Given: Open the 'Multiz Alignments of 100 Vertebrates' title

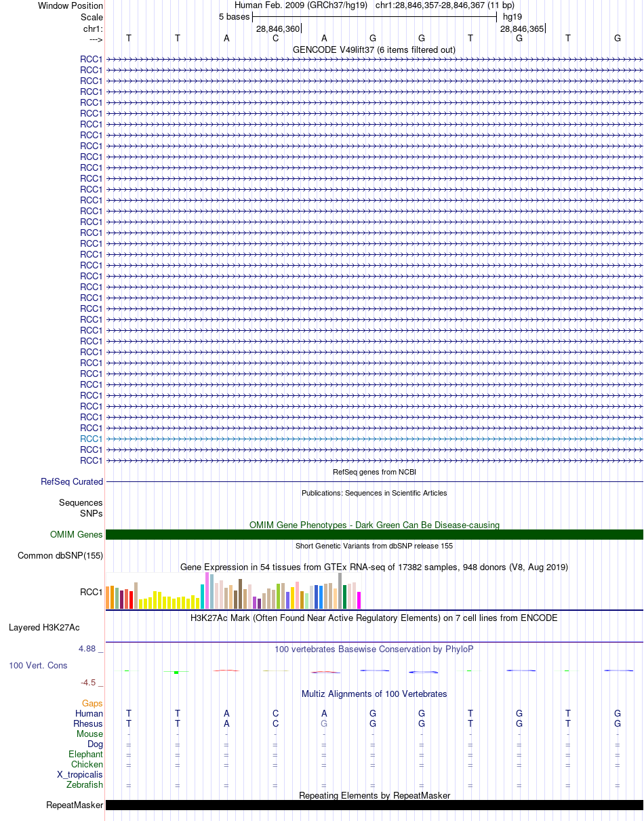Looking at the screenshot, I should pos(374,694).
